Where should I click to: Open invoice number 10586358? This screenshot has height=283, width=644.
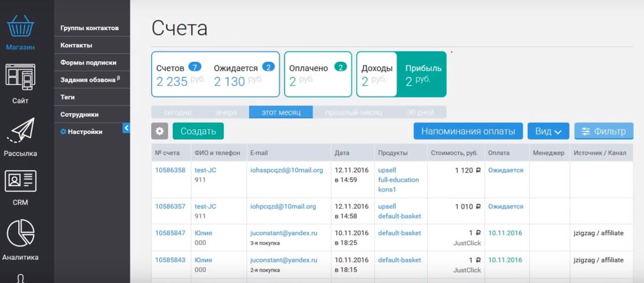click(170, 170)
